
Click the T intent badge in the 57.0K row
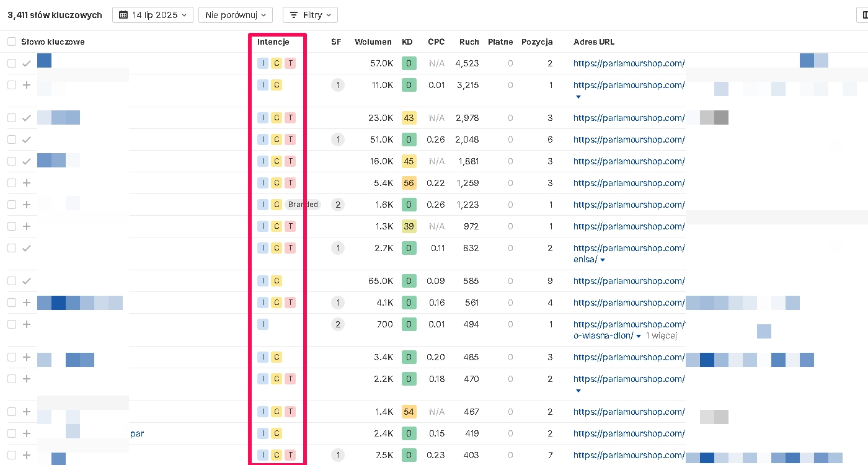pos(290,63)
